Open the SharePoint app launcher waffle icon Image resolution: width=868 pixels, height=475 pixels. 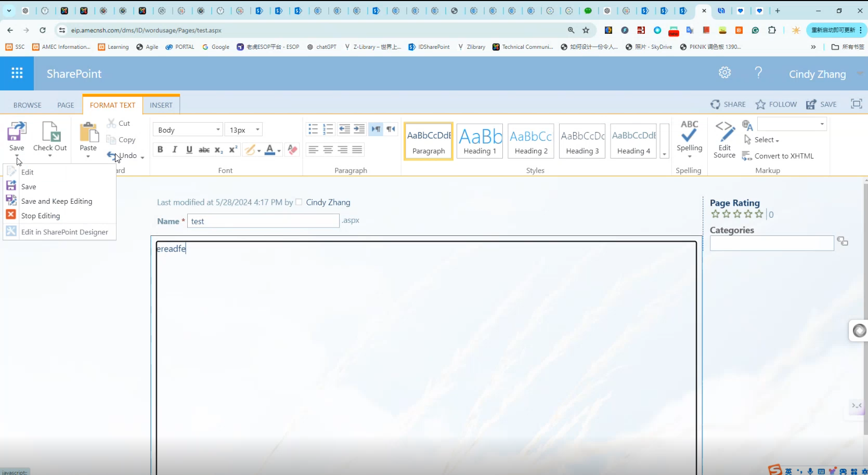coord(17,73)
